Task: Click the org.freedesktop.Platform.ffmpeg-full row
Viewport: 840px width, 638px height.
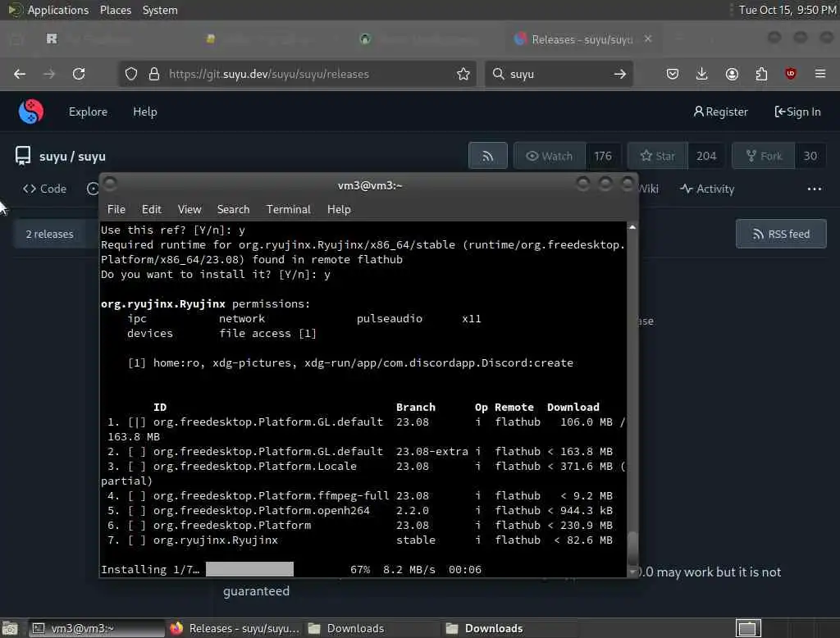Action: [x=360, y=495]
